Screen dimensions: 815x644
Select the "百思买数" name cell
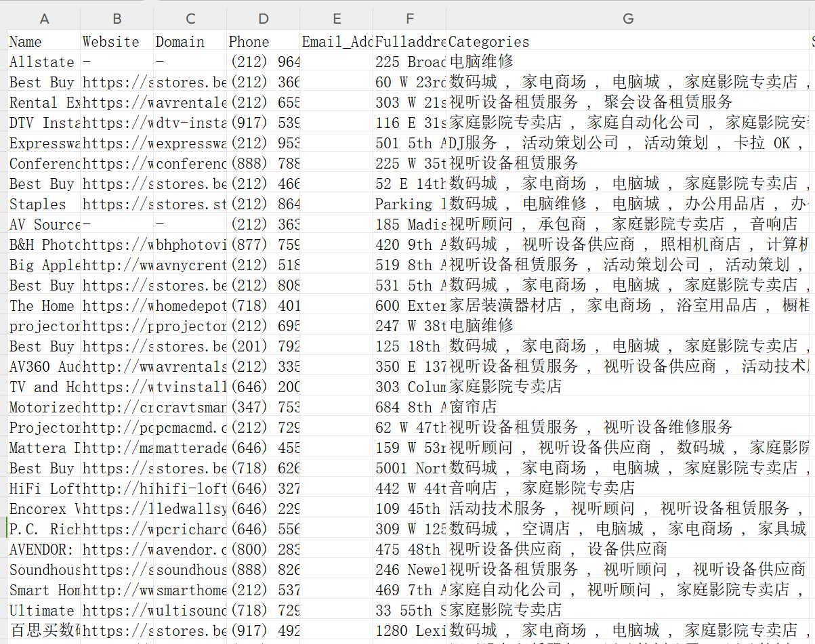point(44,630)
